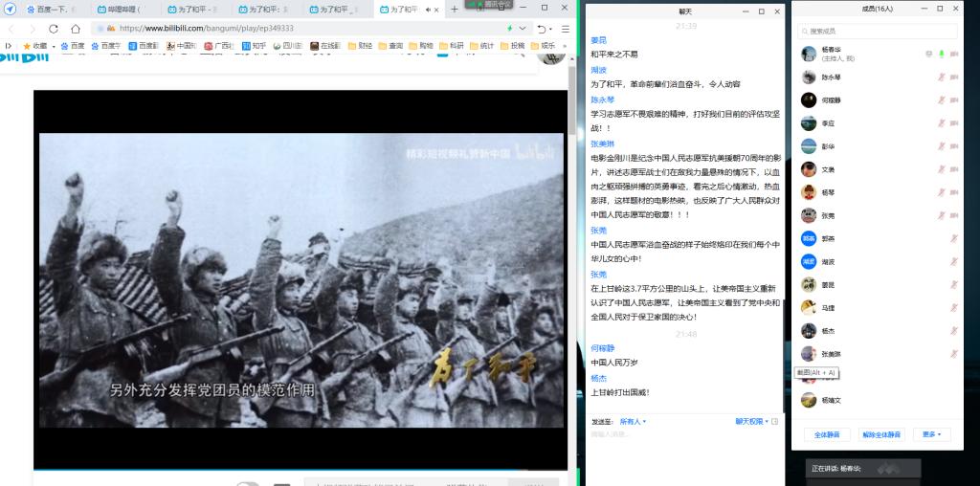The width and height of the screenshot is (980, 486).
Task: Open the 购物 bookmark folder
Action: tap(421, 46)
